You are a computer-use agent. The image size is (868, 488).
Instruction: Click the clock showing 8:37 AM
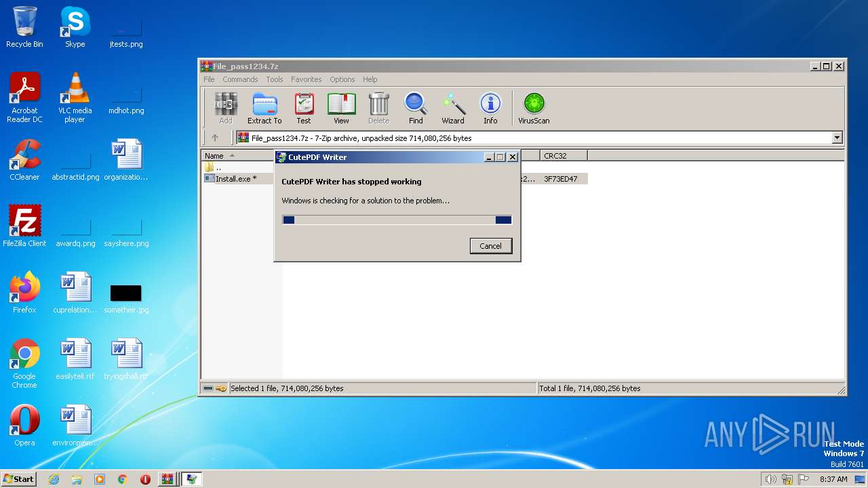coord(833,479)
